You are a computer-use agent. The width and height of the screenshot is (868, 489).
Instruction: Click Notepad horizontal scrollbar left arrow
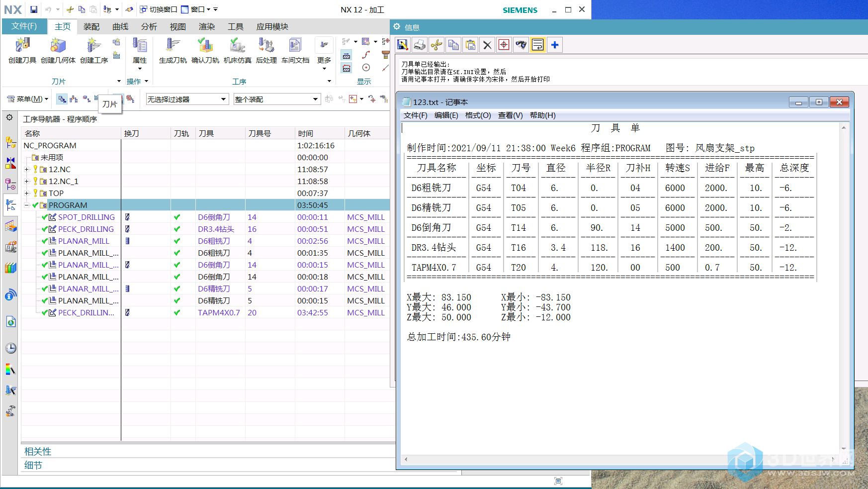[406, 459]
